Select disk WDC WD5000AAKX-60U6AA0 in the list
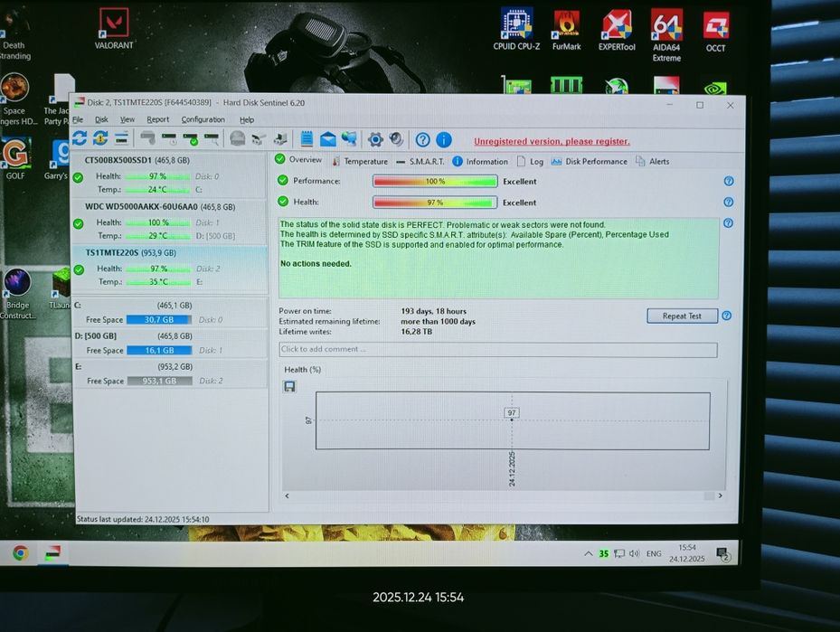Image resolution: width=840 pixels, height=632 pixels. [x=169, y=222]
